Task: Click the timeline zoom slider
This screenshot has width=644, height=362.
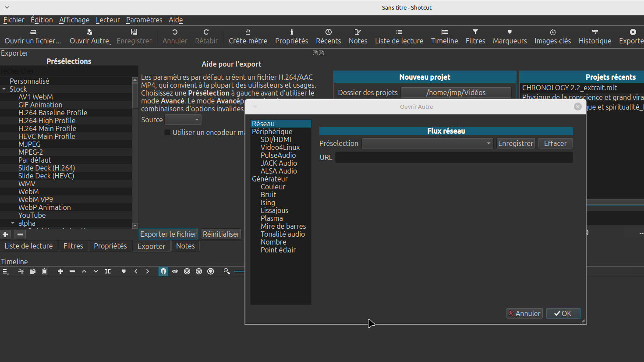Action: [x=239, y=272]
